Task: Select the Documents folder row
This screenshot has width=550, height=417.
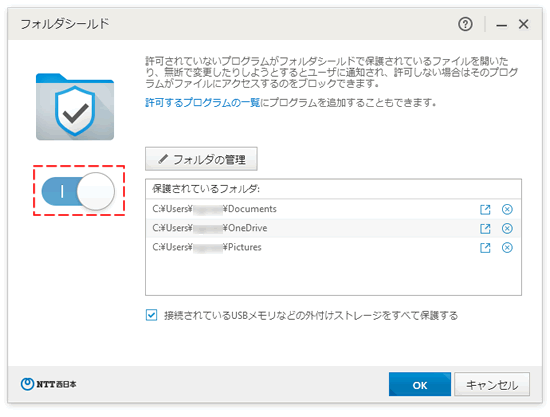Action: click(333, 209)
